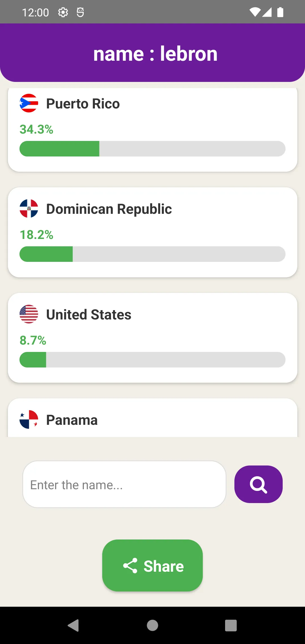Focus the 'Enter the name...' field
The width and height of the screenshot is (305, 644).
[124, 484]
